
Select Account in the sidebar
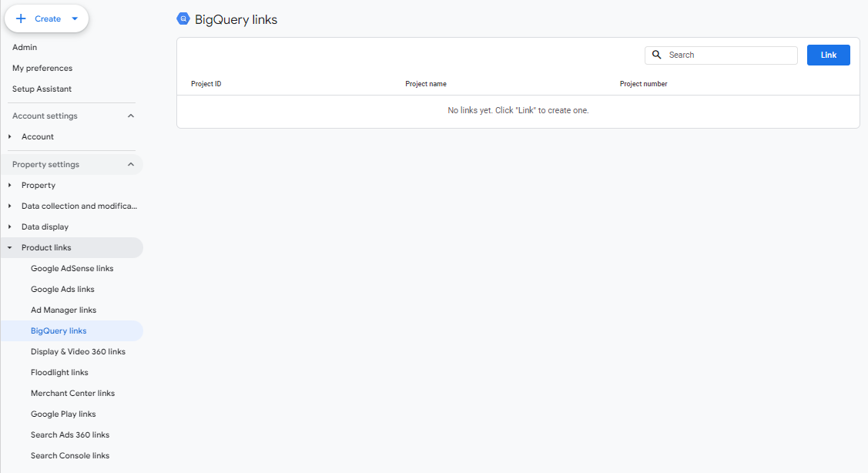(x=38, y=137)
